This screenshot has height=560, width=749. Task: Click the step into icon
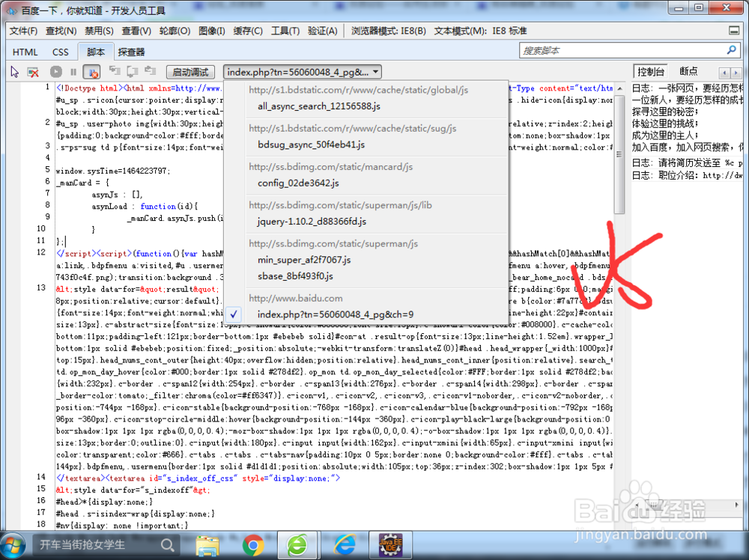pyautogui.click(x=115, y=71)
